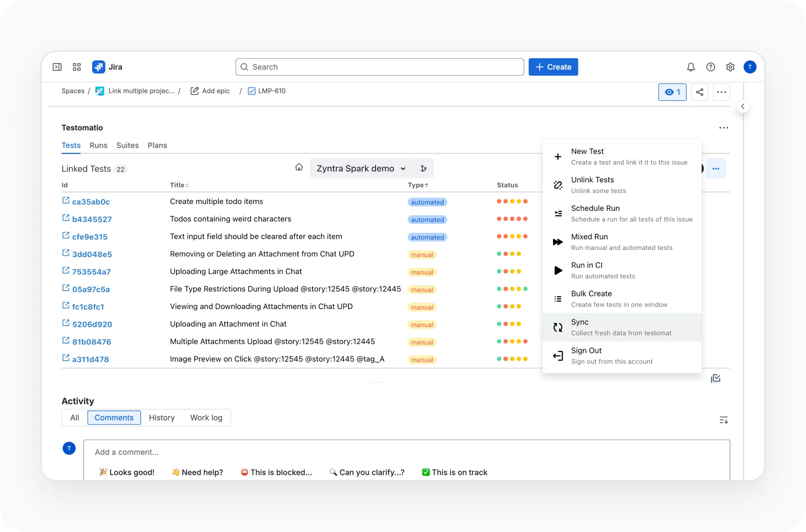Click the share icon button
The image size is (806, 532).
click(700, 92)
